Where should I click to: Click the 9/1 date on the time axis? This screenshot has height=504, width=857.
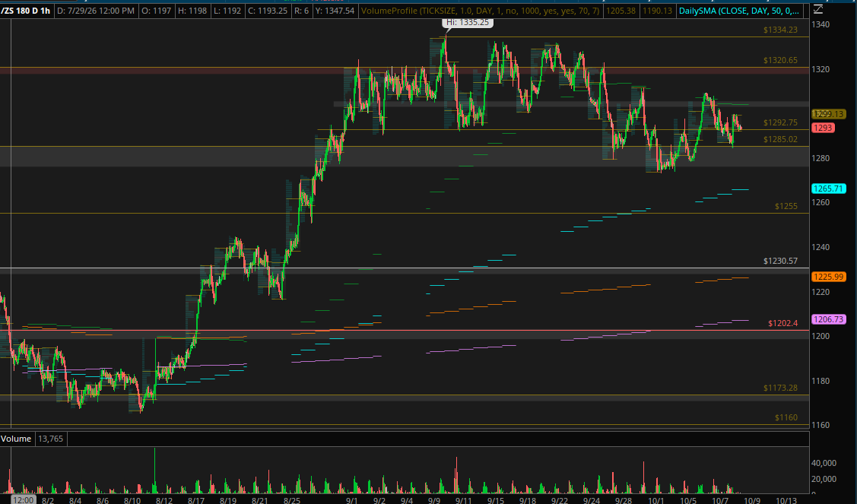352,500
